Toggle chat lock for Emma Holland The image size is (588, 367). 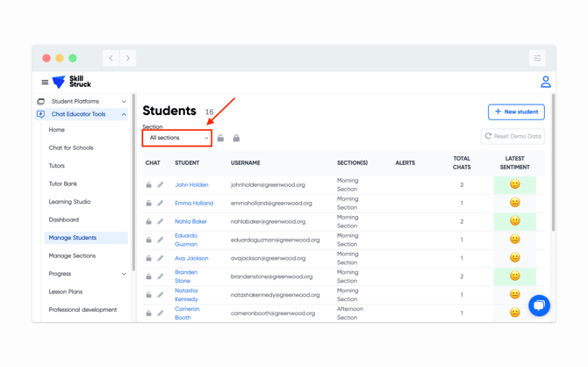149,204
